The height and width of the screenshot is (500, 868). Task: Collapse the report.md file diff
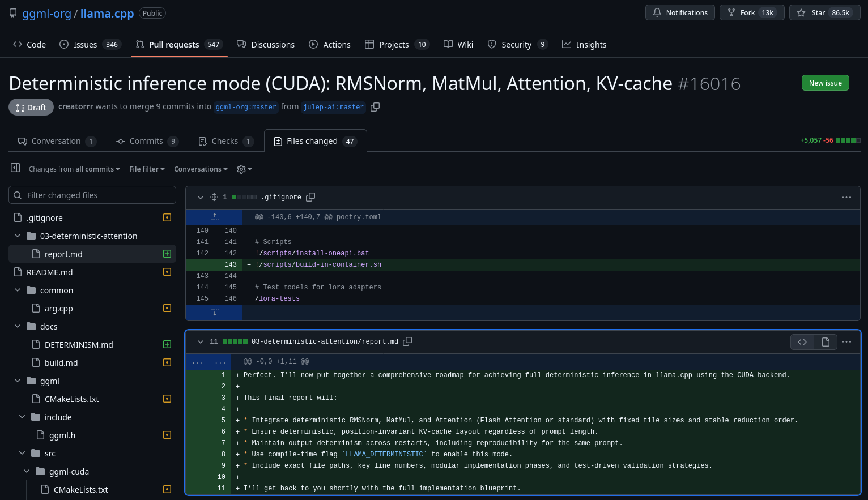tap(201, 341)
